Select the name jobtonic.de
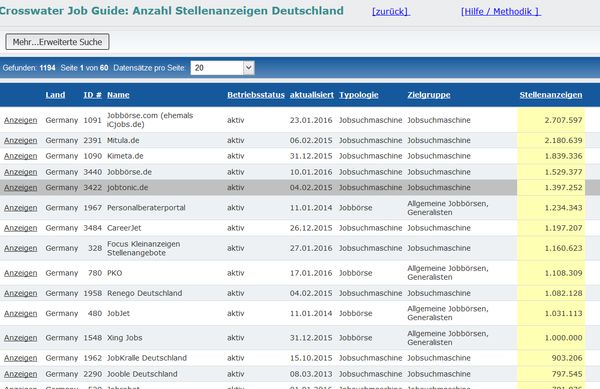The width and height of the screenshot is (600, 389). (127, 188)
